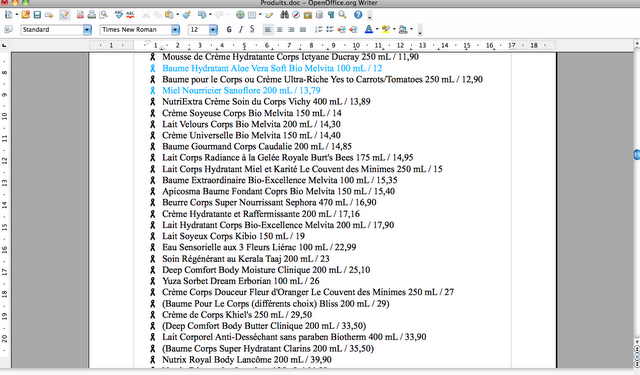Viewport: 640px width, 375px height.
Task: Click the Undo icon
Action: pyautogui.click(x=202, y=15)
